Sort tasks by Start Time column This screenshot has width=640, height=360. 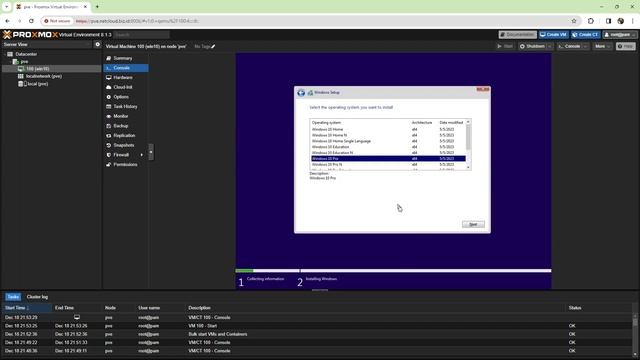point(27,308)
